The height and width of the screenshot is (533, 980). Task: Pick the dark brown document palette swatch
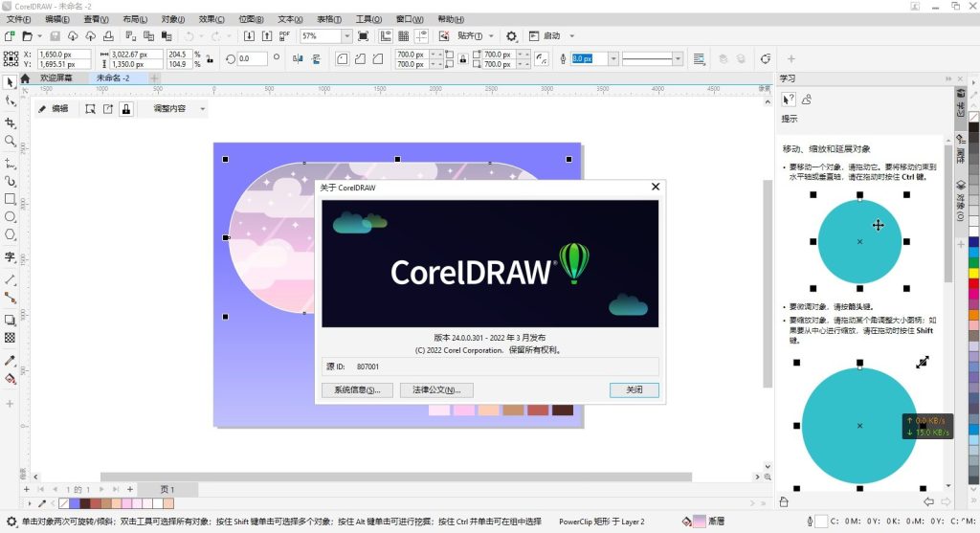point(84,503)
